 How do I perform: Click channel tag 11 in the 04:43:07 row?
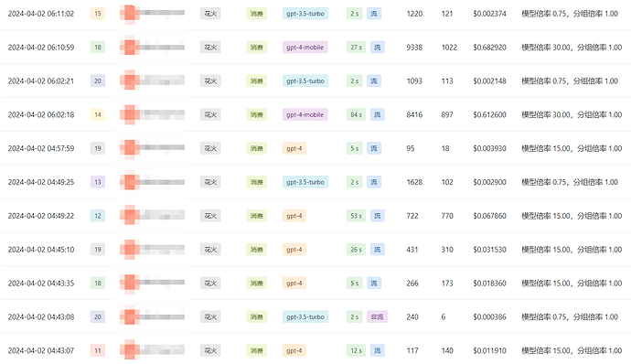[x=98, y=350]
